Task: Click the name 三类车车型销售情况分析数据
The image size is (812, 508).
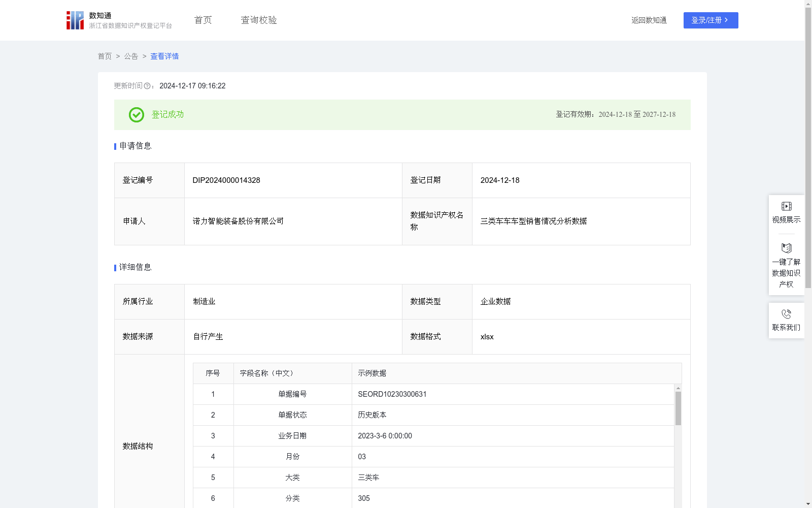Action: (x=533, y=221)
